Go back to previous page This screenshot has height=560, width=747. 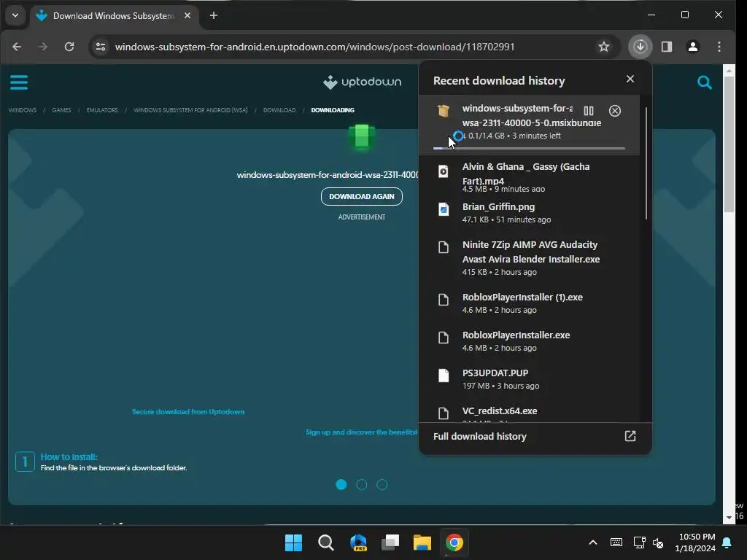coord(17,47)
